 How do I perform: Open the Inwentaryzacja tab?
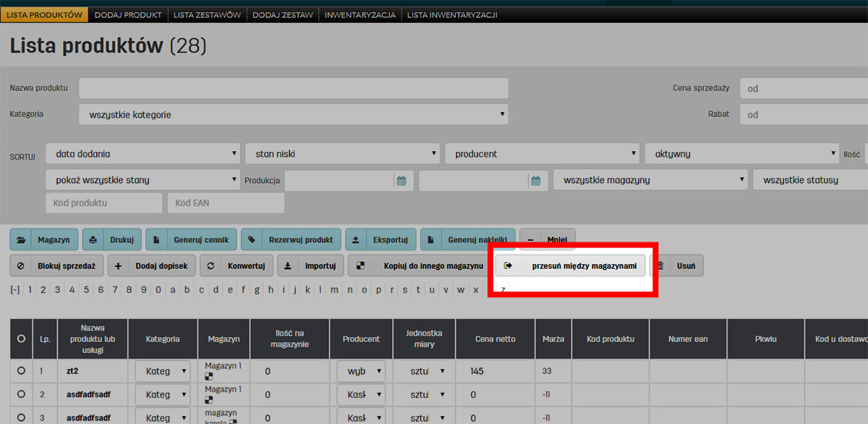pos(359,14)
